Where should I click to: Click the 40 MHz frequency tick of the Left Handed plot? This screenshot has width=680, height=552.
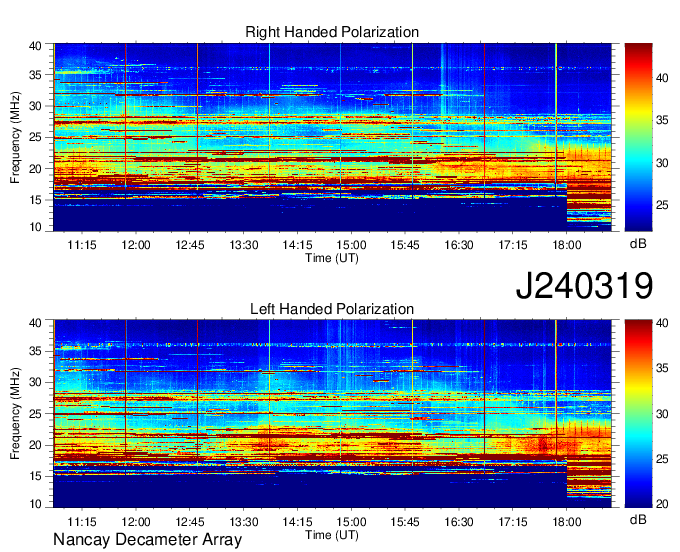pos(36,323)
